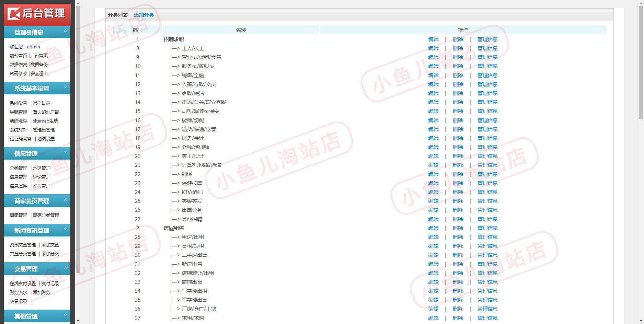The image size is (644, 324).
Task: Open 在线支付设置 in sidebar
Action: tap(23, 283)
